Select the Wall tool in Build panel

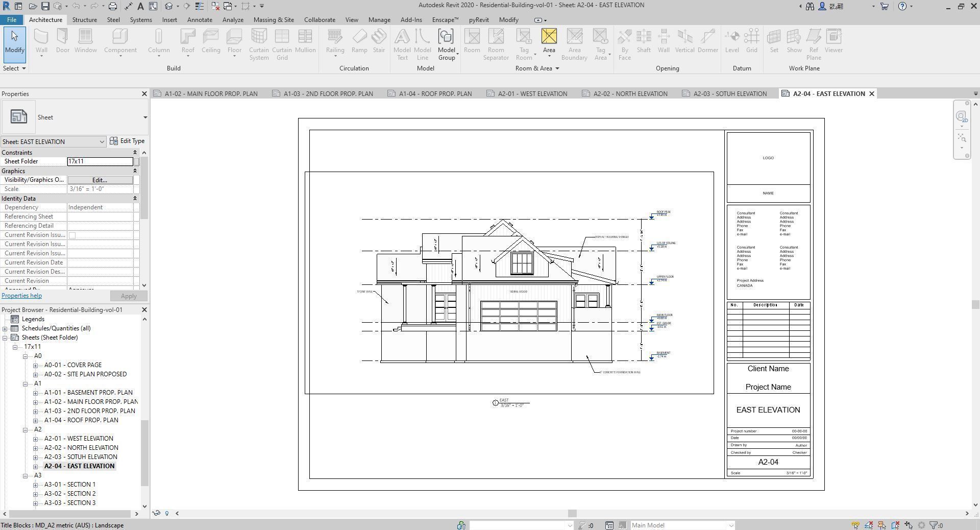coord(41,41)
